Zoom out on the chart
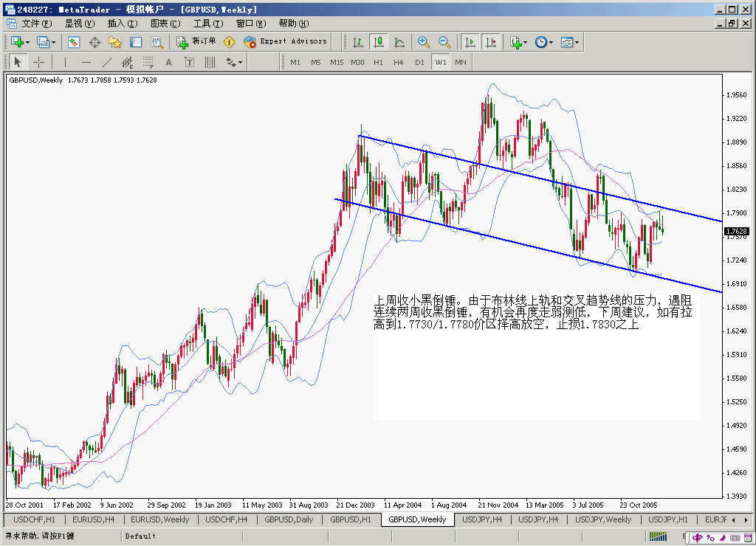 tap(444, 42)
